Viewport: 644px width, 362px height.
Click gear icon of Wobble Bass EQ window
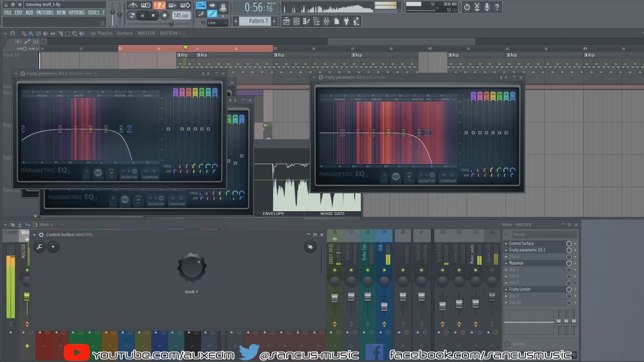coord(23,73)
